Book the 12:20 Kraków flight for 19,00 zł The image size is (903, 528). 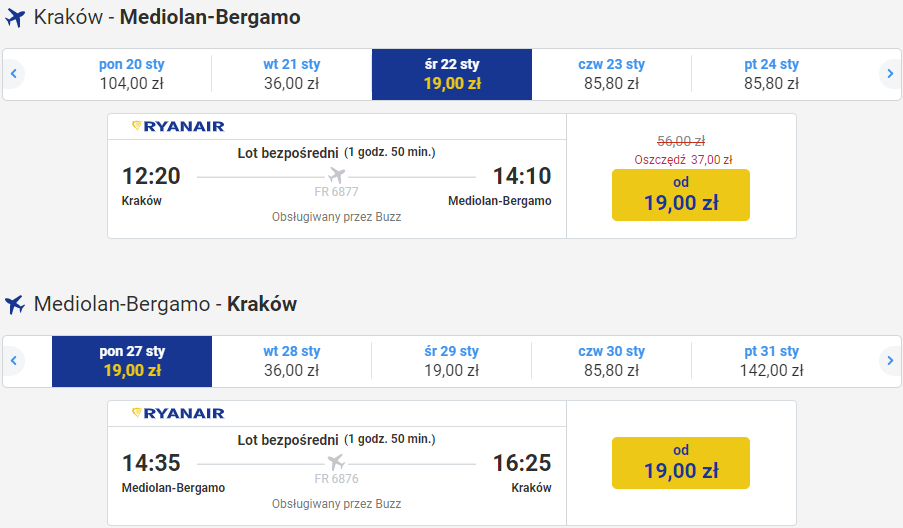point(681,195)
